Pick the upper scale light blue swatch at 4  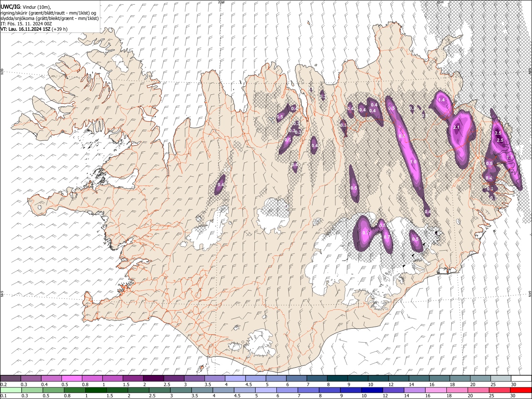click(x=235, y=379)
